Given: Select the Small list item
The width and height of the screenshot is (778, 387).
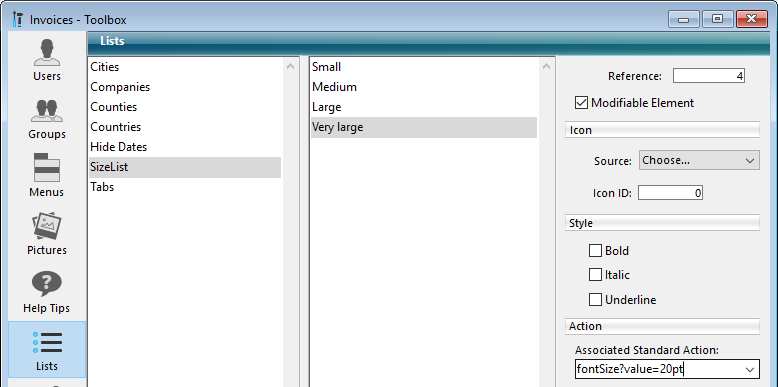Looking at the screenshot, I should 424,67.
